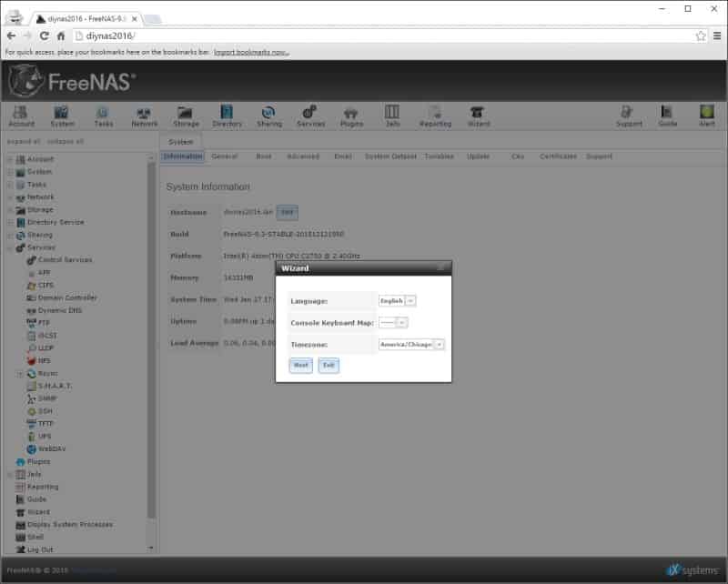Open the Storage toolbar icon

pyautogui.click(x=186, y=116)
